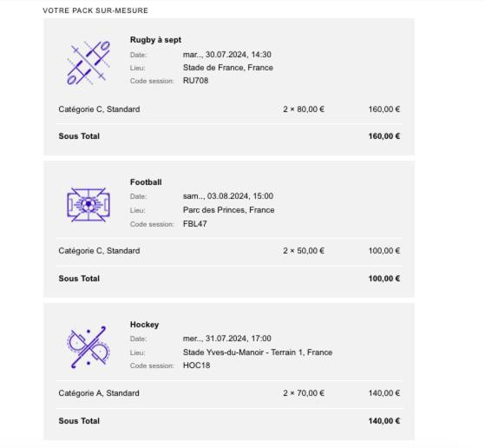Click the Parc des Princes venue text

[228, 210]
